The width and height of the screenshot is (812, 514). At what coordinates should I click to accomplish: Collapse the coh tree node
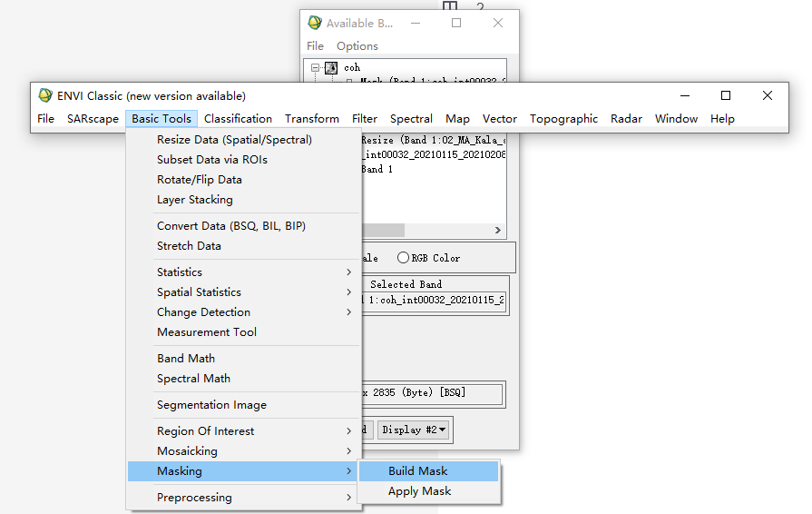point(315,67)
